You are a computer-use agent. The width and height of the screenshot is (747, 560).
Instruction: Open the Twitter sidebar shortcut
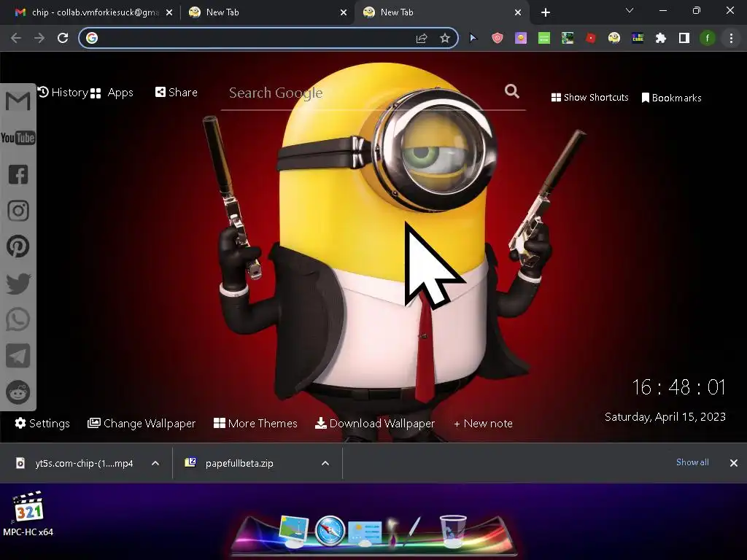click(x=18, y=284)
